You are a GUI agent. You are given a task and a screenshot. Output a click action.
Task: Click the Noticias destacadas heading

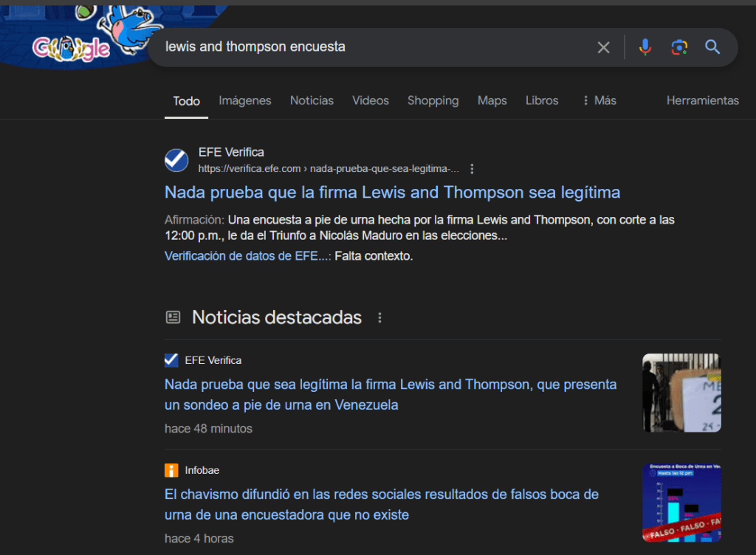point(277,317)
